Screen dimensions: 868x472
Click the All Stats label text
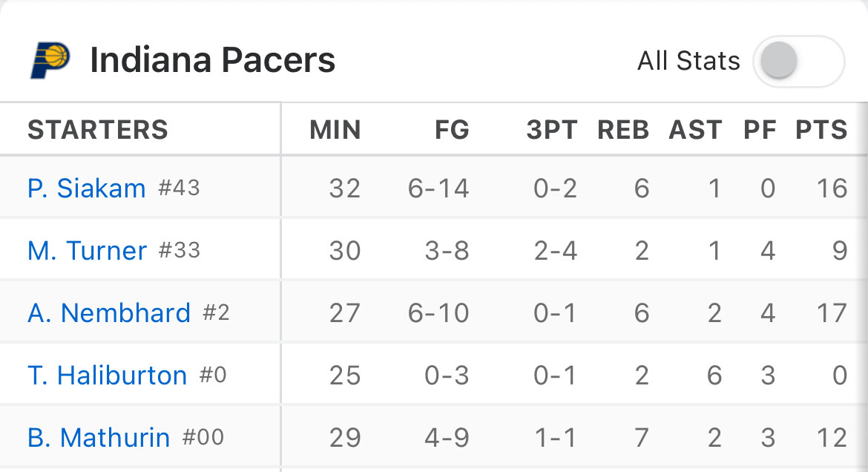(688, 61)
